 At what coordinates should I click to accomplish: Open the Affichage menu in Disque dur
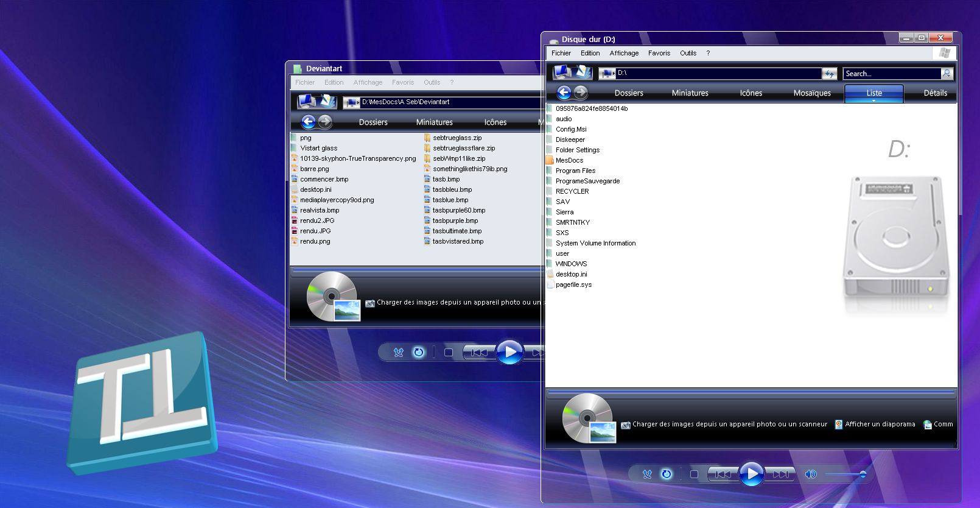624,54
